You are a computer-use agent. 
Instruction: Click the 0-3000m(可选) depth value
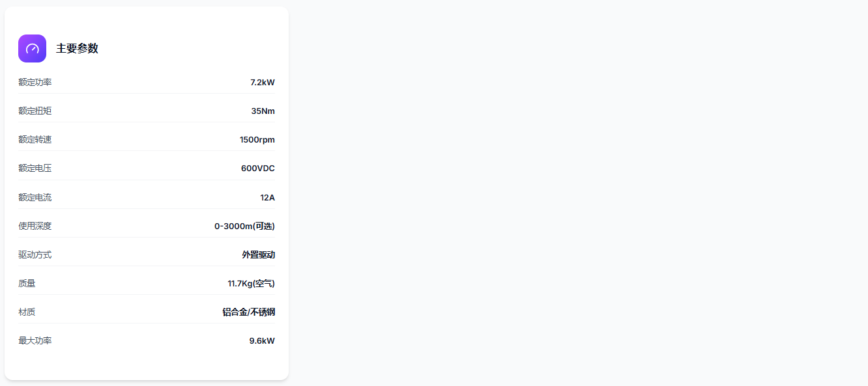(x=244, y=227)
